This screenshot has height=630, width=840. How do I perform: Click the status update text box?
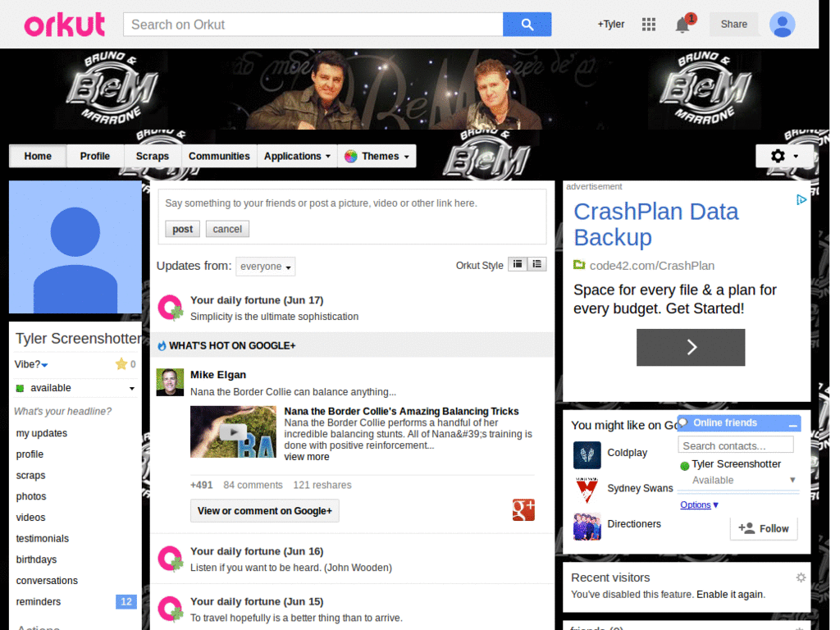[352, 203]
